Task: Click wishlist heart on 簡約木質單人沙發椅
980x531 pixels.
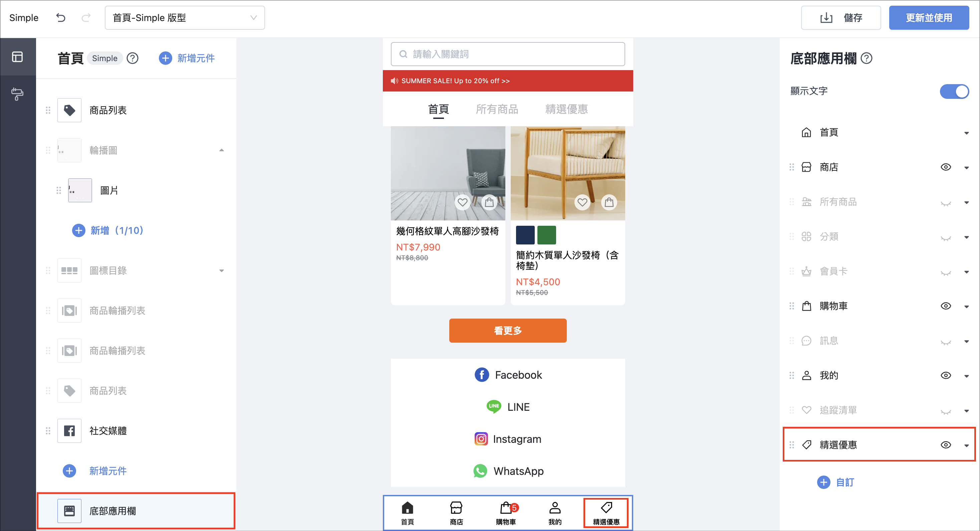Action: click(582, 202)
